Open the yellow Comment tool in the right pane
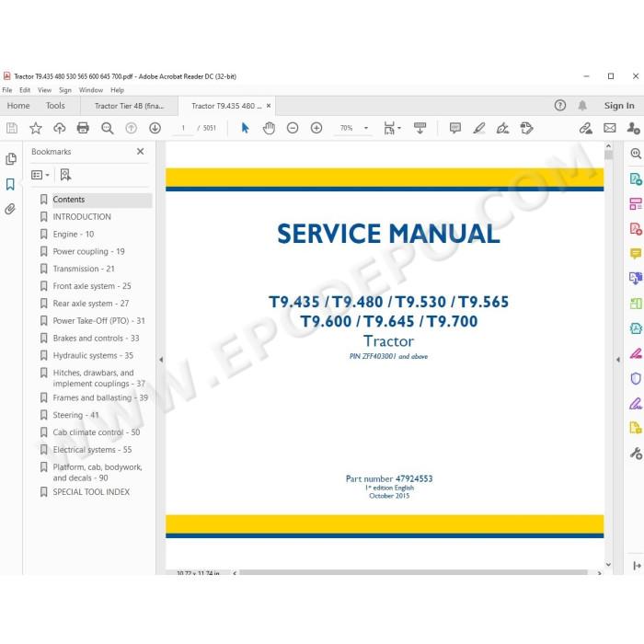This screenshot has width=644, height=644. (636, 253)
